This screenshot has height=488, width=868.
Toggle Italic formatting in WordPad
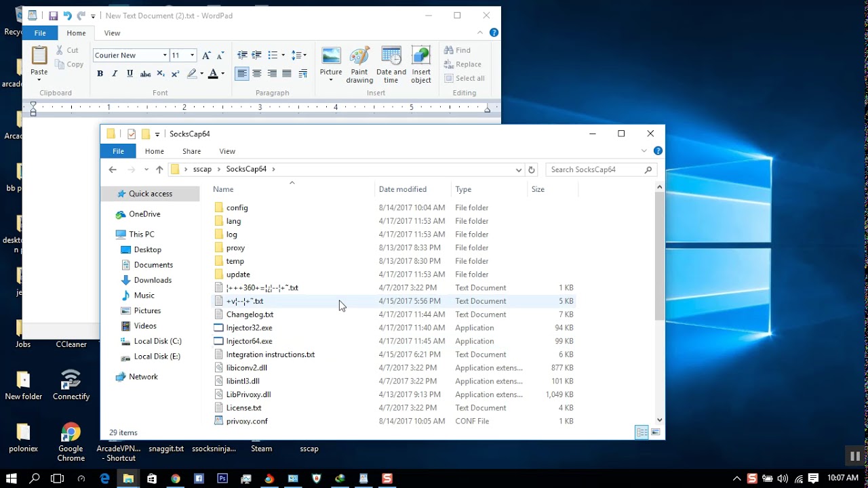[x=115, y=74]
